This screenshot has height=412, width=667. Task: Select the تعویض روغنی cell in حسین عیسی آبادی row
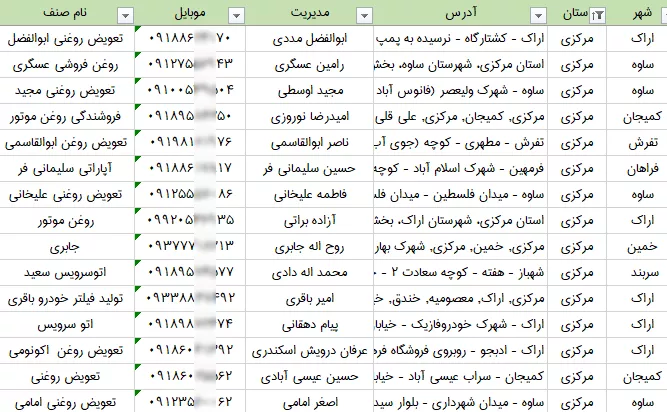coord(67,377)
